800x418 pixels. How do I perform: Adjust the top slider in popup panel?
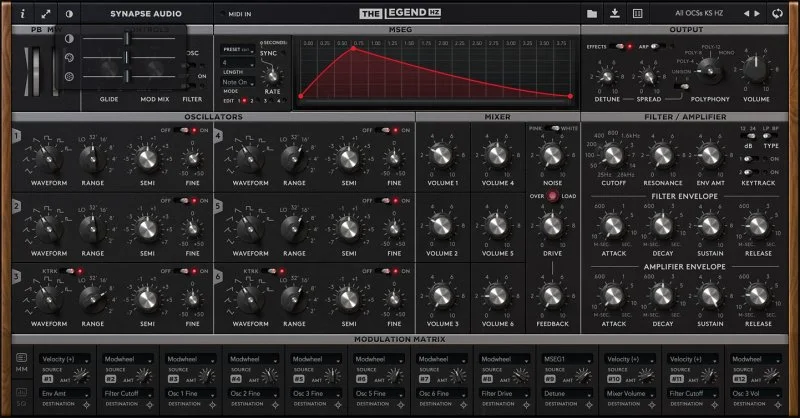pyautogui.click(x=129, y=38)
